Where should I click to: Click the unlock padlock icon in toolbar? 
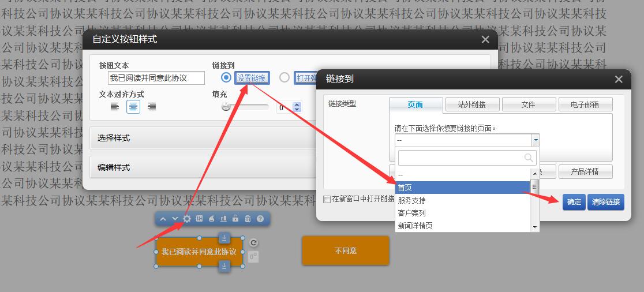(235, 219)
